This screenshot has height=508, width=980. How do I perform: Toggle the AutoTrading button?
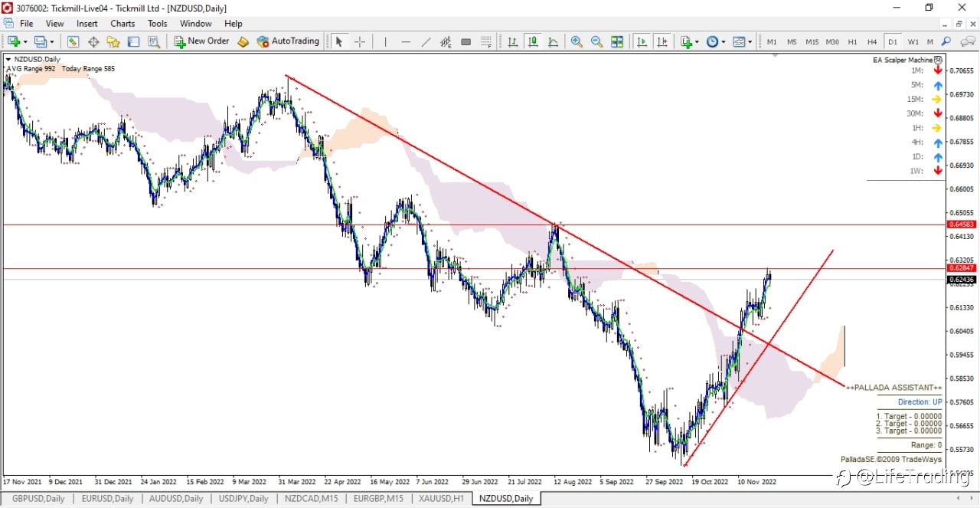click(x=288, y=41)
